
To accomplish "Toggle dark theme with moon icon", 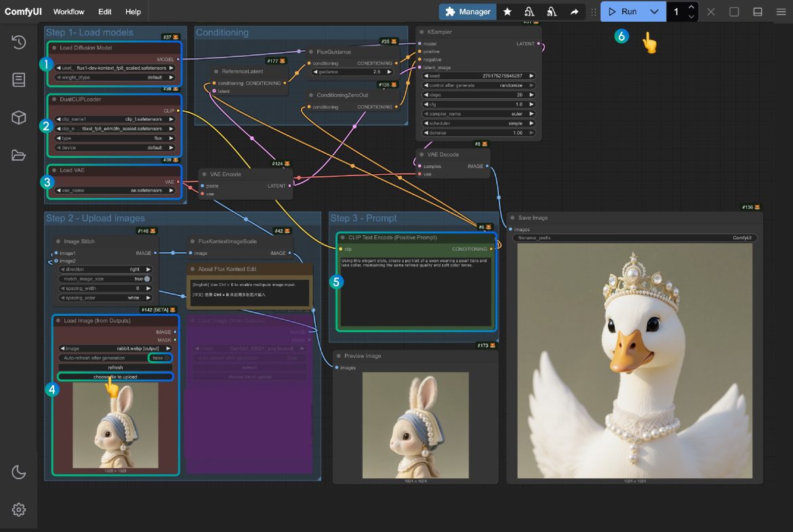I will (x=18, y=472).
